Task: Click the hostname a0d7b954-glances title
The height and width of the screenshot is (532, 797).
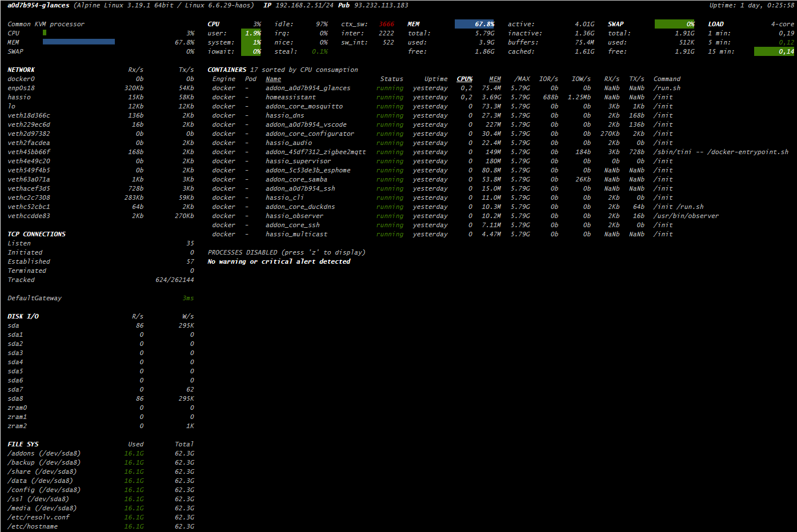Action: (38, 5)
